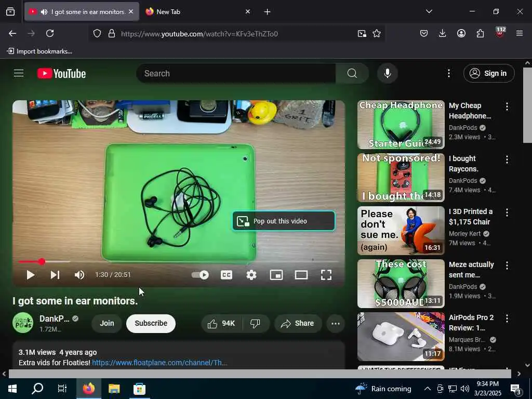Open the Downloads panel
Image resolution: width=532 pixels, height=399 pixels.
(443, 33)
